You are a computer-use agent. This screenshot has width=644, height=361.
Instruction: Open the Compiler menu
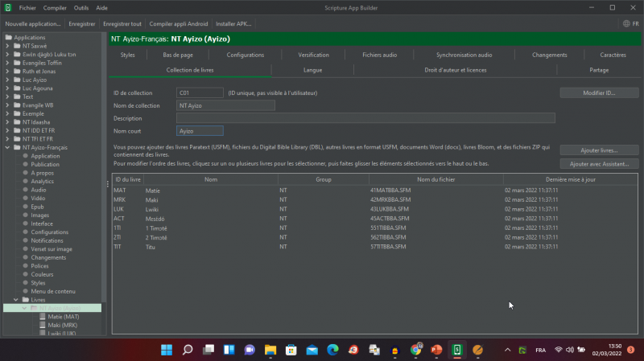click(55, 7)
